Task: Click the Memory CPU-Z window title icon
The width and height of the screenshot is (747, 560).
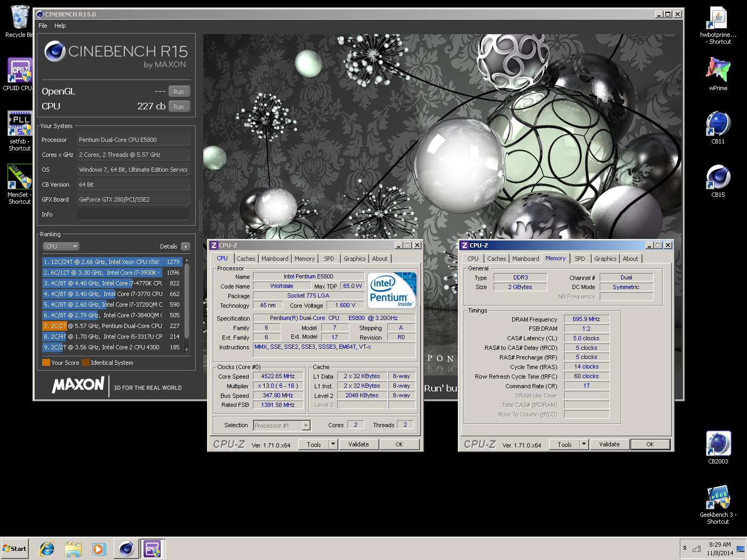Action: (x=465, y=245)
